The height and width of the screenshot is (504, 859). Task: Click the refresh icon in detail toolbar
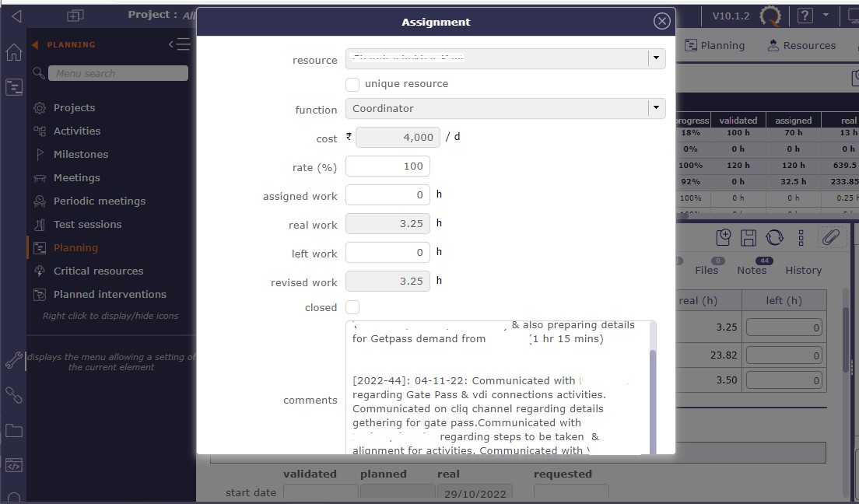[x=774, y=237]
